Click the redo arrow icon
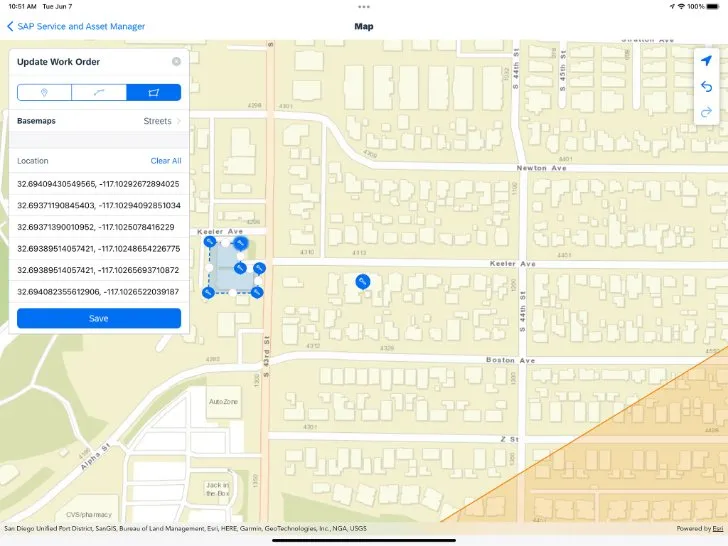Image resolution: width=728 pixels, height=546 pixels. [x=708, y=111]
